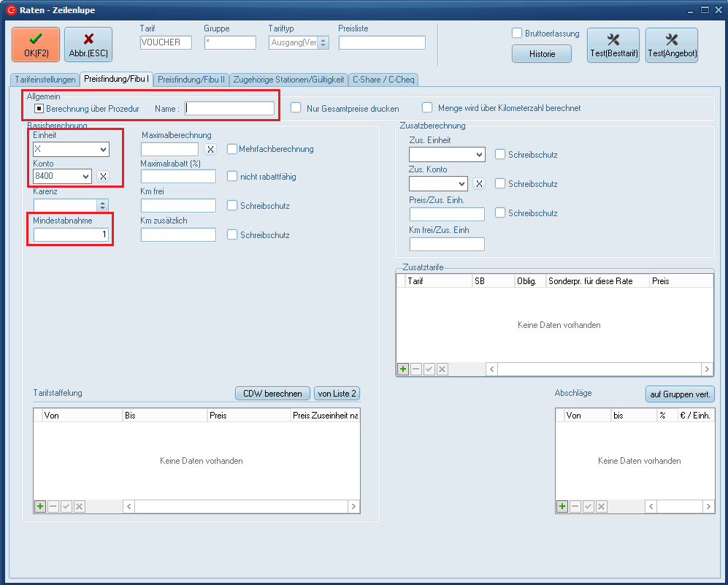Add row in Tarifstaffelung with green plus
Viewport: 728px width, 585px height.
[x=40, y=506]
